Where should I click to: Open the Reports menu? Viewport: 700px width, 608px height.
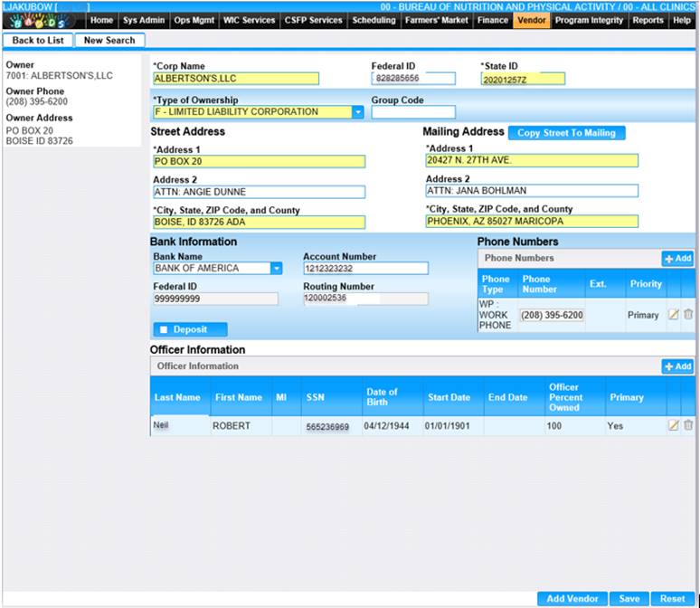(648, 21)
